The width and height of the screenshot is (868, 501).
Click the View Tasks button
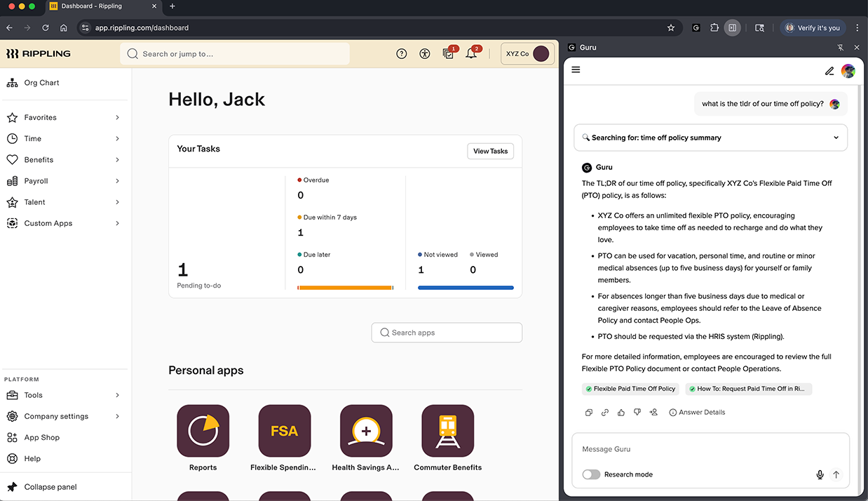click(x=491, y=151)
